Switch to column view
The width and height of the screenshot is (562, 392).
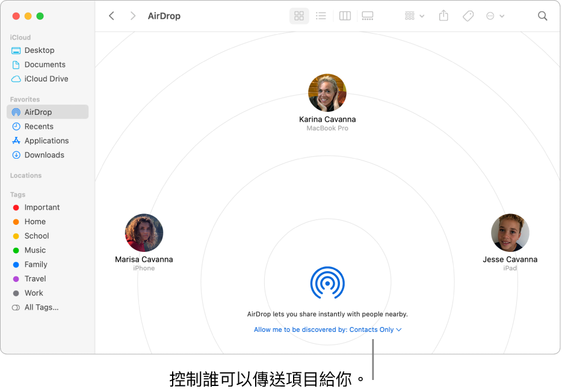tap(345, 16)
